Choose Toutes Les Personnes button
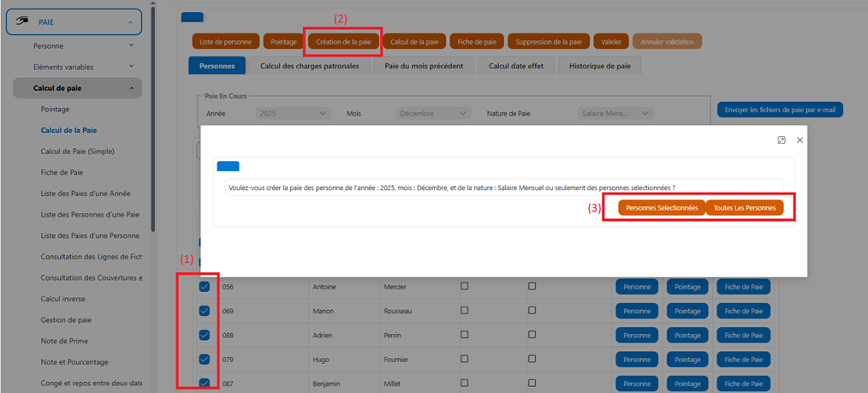This screenshot has height=393, width=868. (x=745, y=208)
